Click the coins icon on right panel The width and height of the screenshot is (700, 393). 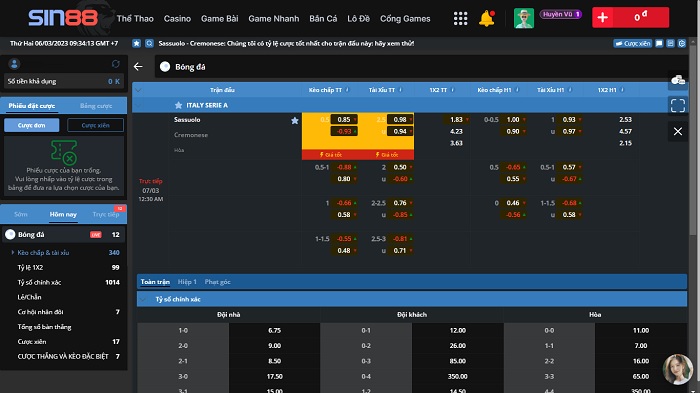pos(678,80)
